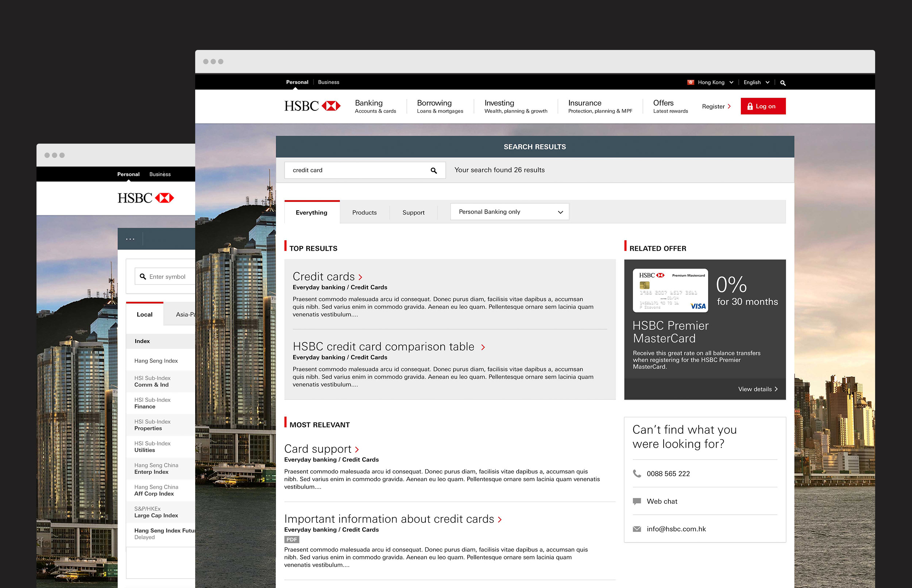The image size is (912, 588).
Task: Select Business in front window top bar
Action: 328,82
